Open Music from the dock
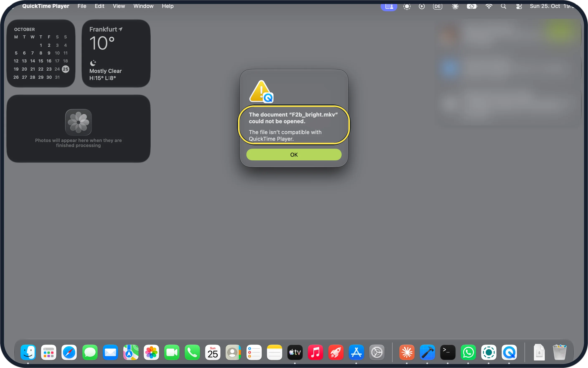The width and height of the screenshot is (588, 368). [315, 352]
